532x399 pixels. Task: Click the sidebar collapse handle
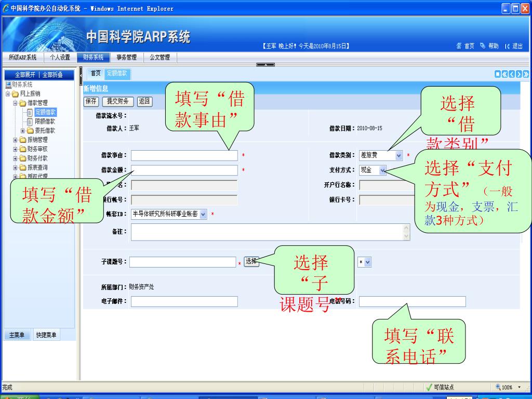pos(81,76)
